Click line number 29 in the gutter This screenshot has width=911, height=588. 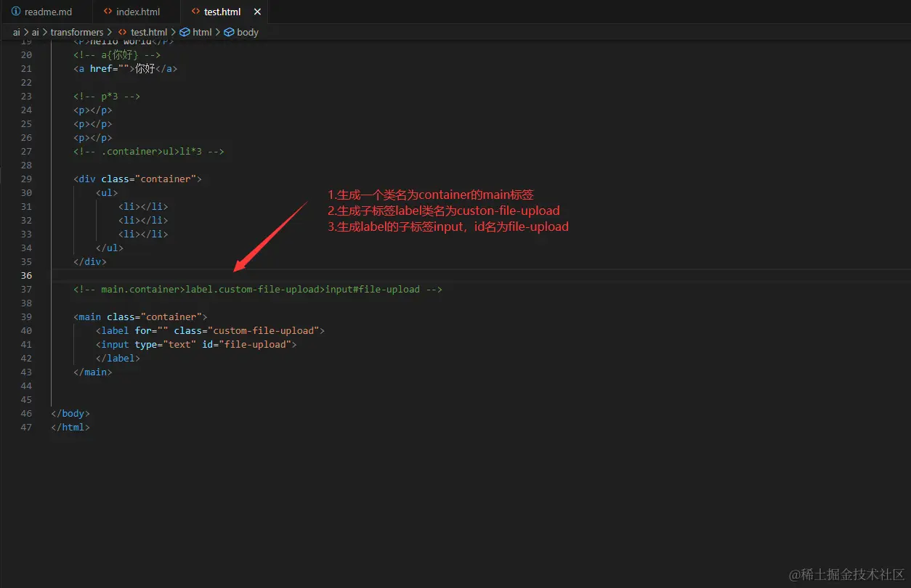26,179
